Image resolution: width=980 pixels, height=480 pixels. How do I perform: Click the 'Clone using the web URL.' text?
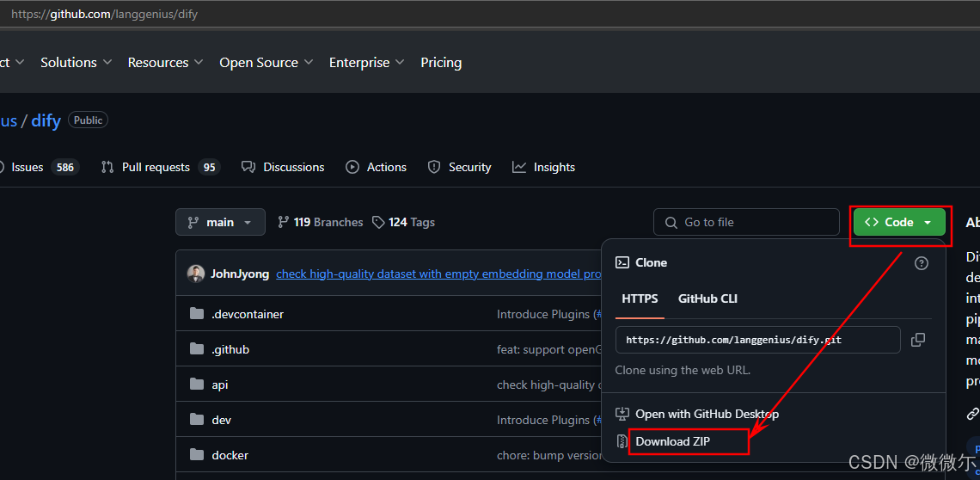pyautogui.click(x=683, y=370)
